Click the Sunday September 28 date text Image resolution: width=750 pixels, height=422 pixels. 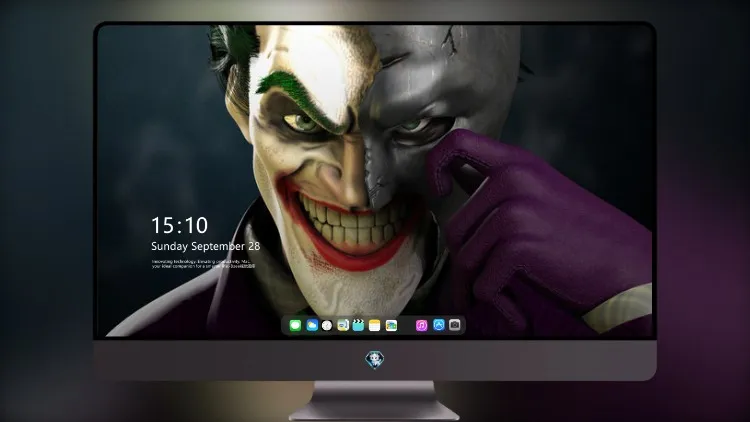206,246
